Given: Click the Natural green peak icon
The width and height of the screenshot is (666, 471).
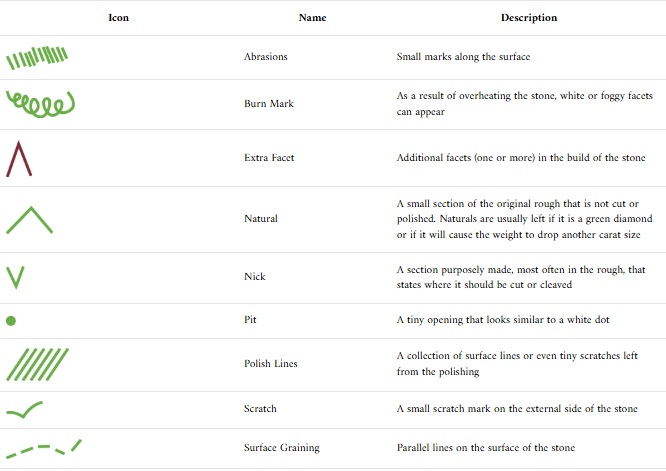Looking at the screenshot, I should 29,219.
